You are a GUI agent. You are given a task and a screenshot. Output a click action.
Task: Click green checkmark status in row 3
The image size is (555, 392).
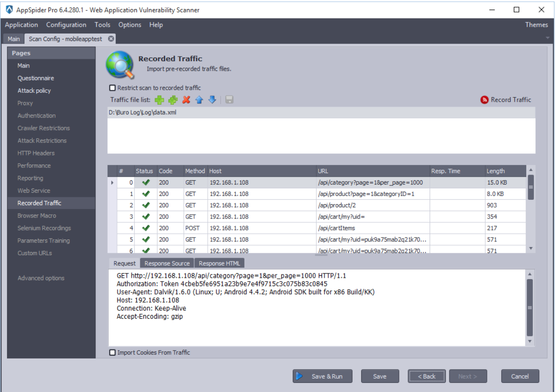pos(146,217)
